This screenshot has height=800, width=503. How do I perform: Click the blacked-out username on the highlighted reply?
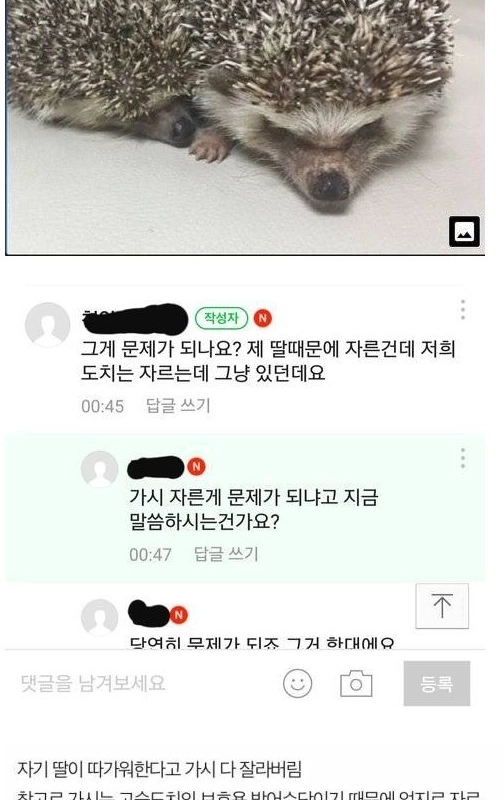(156, 467)
